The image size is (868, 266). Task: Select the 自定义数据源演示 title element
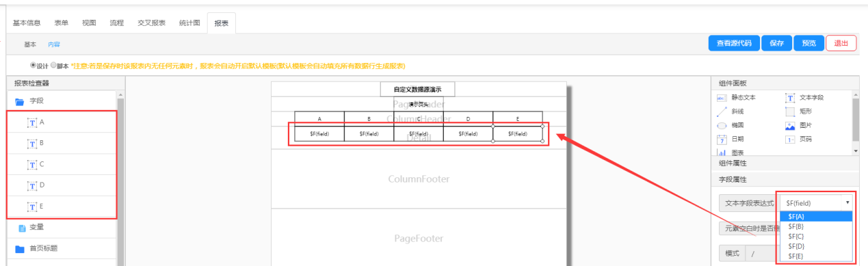point(417,90)
